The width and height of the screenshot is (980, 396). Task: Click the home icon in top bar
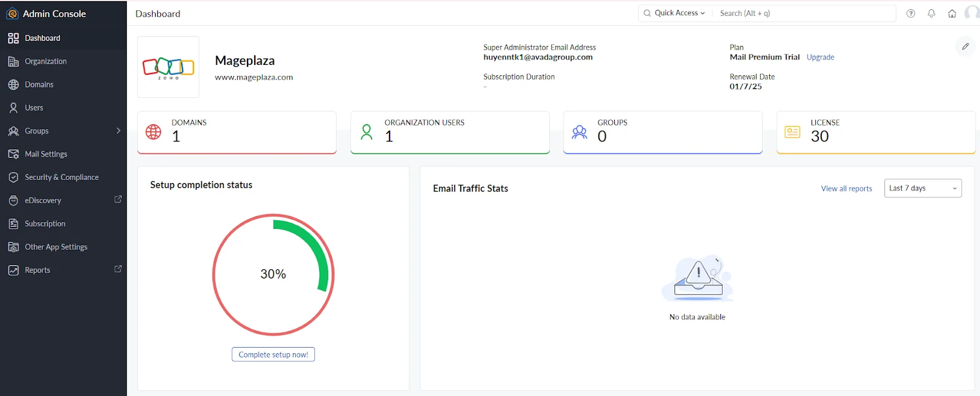pyautogui.click(x=952, y=13)
